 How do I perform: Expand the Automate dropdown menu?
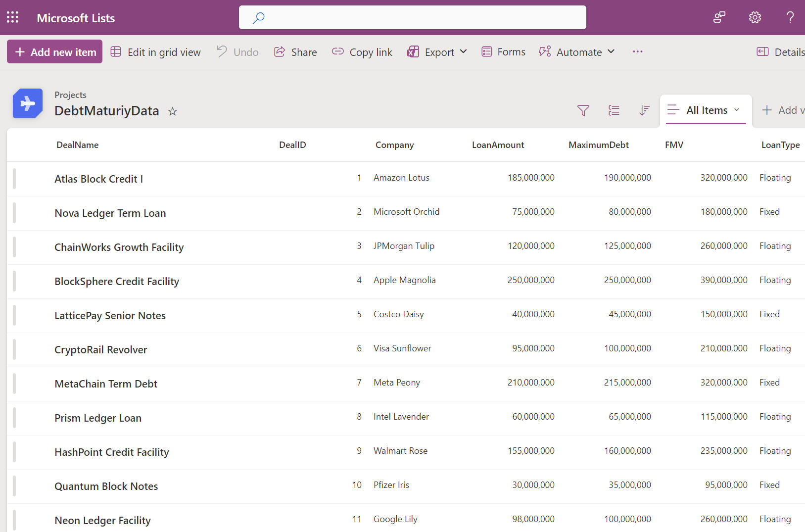point(577,52)
